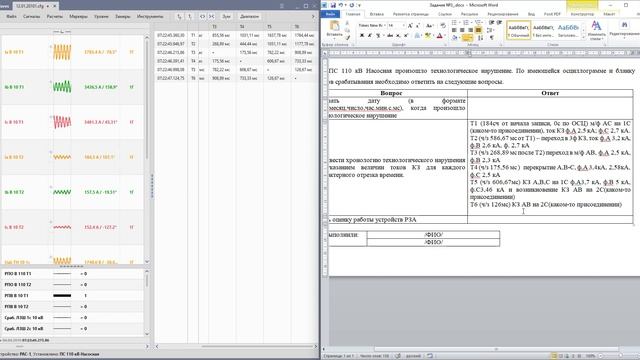
Task: Click the marker table's horizontal scrollbar right arrow
Action: (x=315, y=346)
